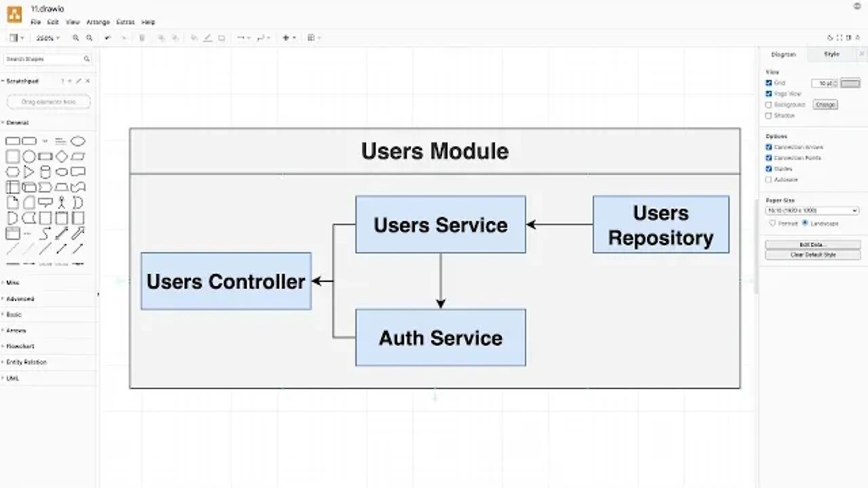Zoom out using the magnifier minus icon
Image resolution: width=868 pixels, height=488 pixels.
click(90, 38)
